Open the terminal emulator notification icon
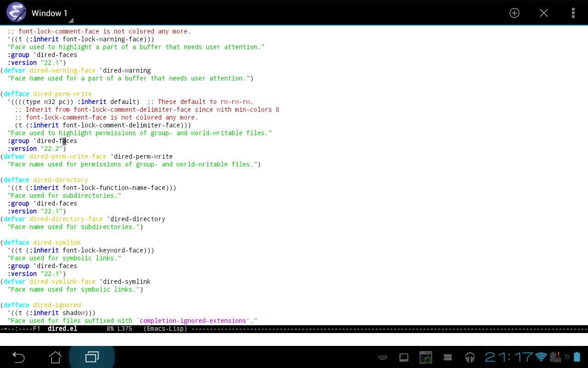The height and width of the screenshot is (368, 588). 403,357
